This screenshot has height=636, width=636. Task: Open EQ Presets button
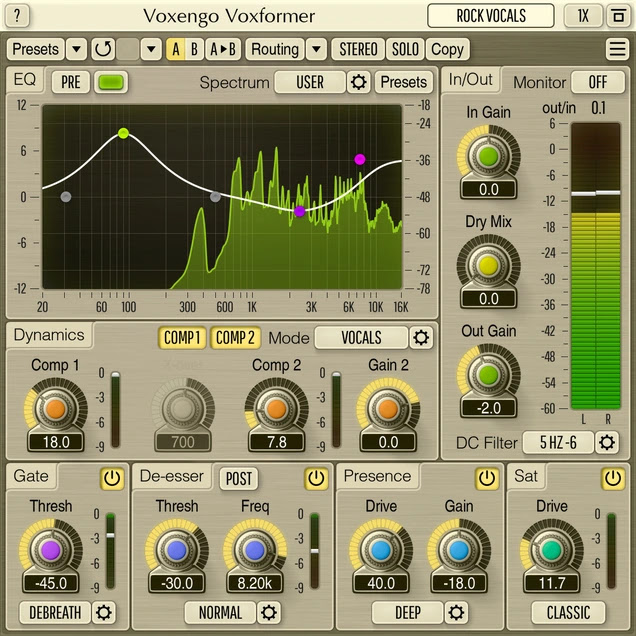404,82
